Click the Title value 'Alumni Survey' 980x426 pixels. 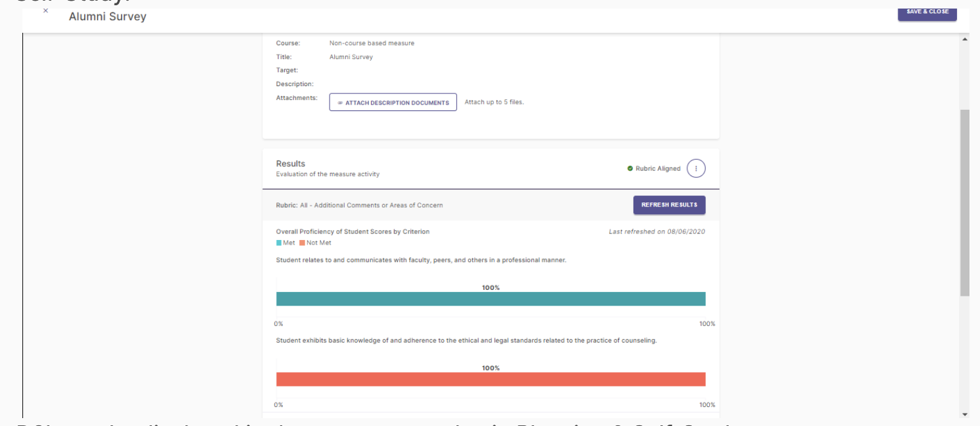pyautogui.click(x=351, y=57)
